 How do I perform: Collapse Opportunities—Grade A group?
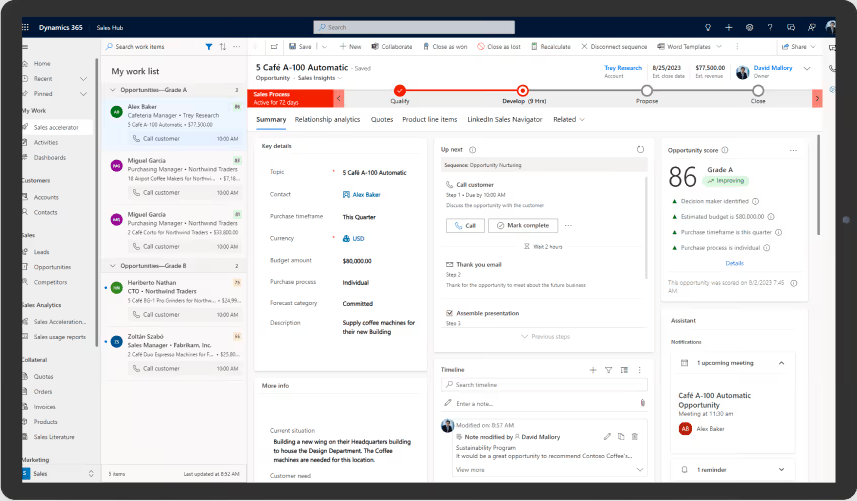tap(113, 90)
